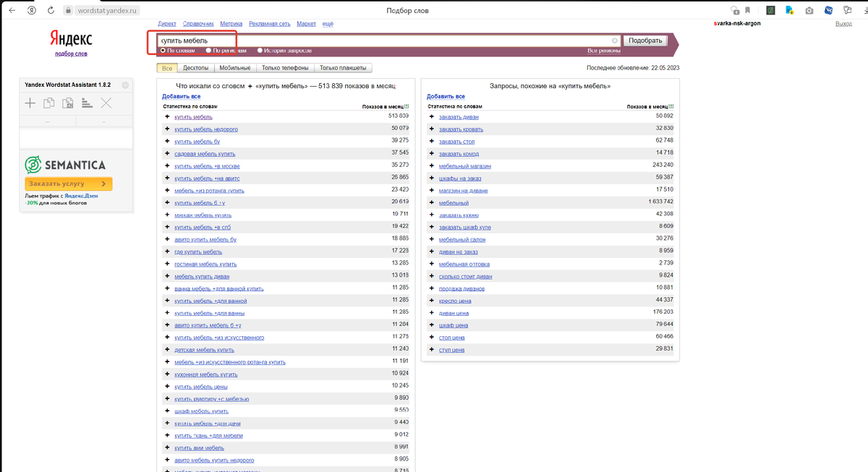Click the Assistant copy list icon

(48, 103)
